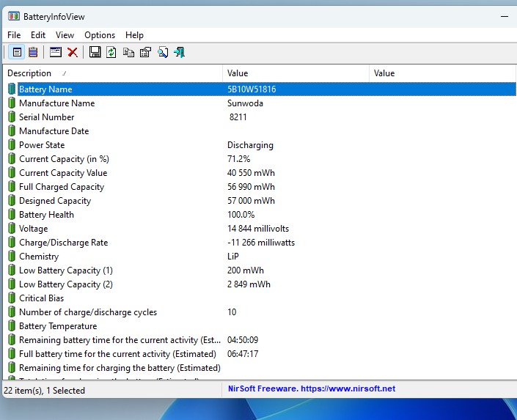Click the Copy Selected Items icon
Viewport: 517px width, 420px height.
pos(128,52)
